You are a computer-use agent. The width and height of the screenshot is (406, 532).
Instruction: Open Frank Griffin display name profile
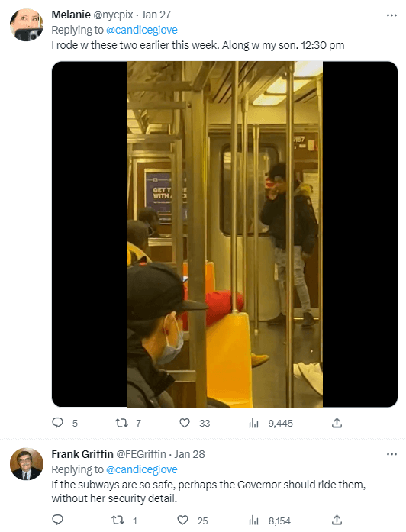point(82,454)
